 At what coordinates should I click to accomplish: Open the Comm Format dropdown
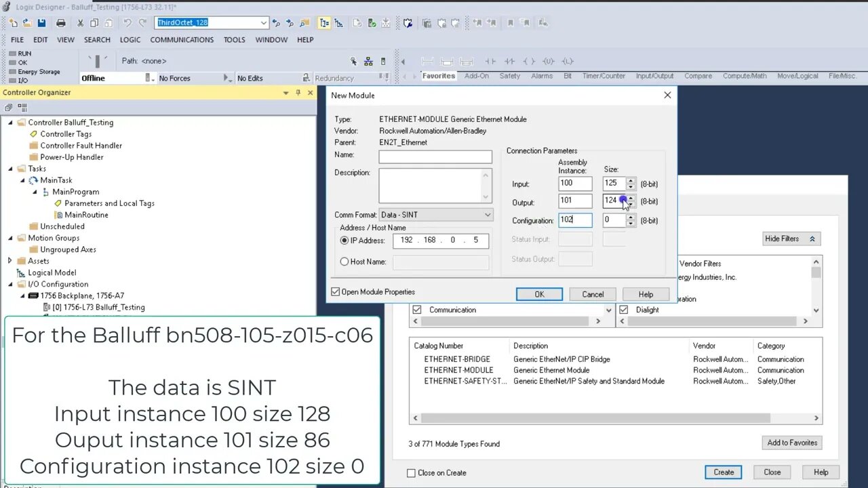click(x=488, y=215)
